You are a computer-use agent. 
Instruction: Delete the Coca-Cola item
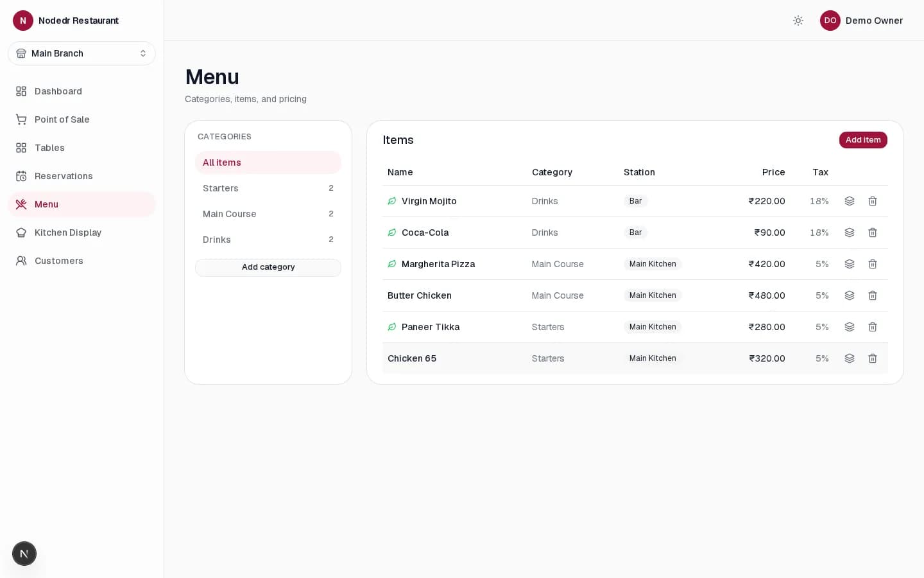873,232
